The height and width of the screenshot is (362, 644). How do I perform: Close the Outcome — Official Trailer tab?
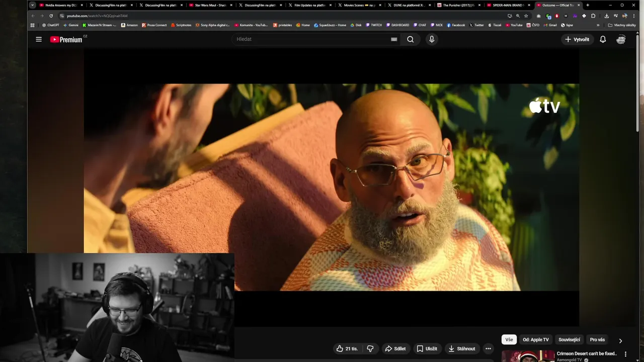579,5
